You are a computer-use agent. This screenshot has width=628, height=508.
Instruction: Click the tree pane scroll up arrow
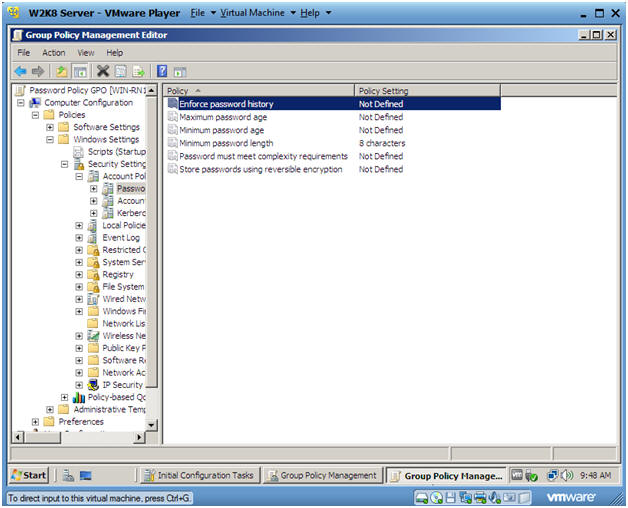tap(151, 91)
